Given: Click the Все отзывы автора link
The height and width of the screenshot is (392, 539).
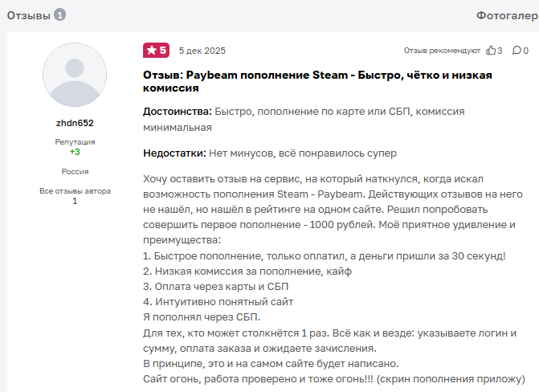Looking at the screenshot, I should (75, 191).
